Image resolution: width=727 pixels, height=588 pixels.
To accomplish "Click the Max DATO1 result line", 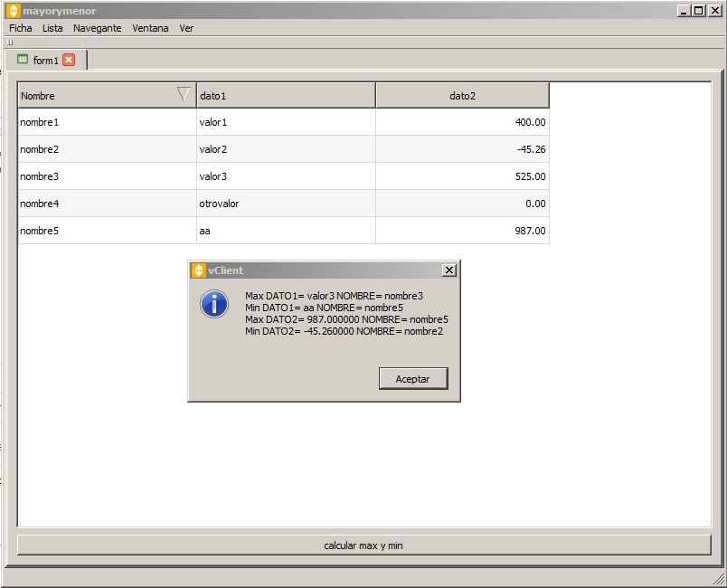I will (x=334, y=296).
